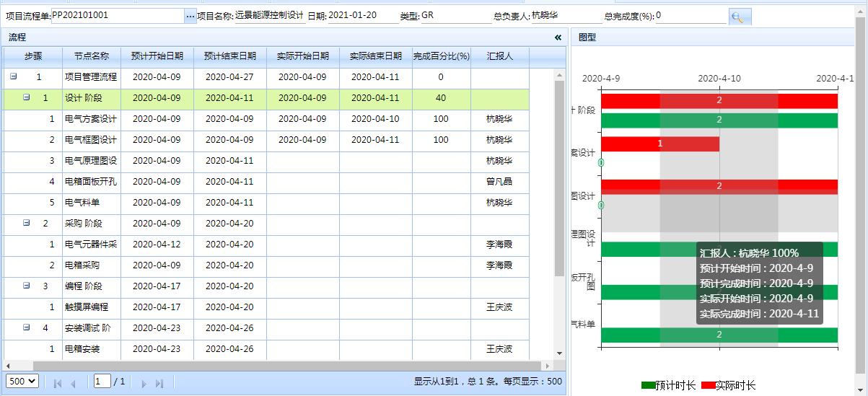868x396 pixels.
Task: Go to previous page in pager
Action: click(73, 383)
